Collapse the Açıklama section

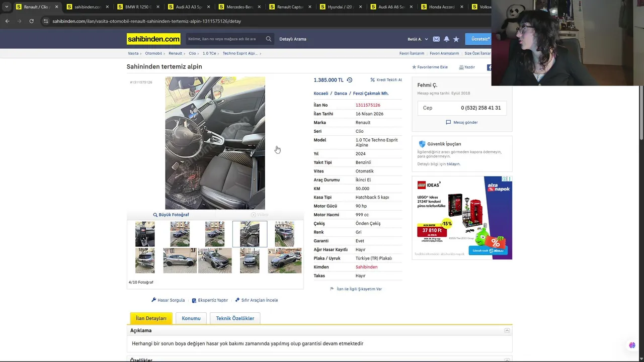pyautogui.click(x=507, y=330)
